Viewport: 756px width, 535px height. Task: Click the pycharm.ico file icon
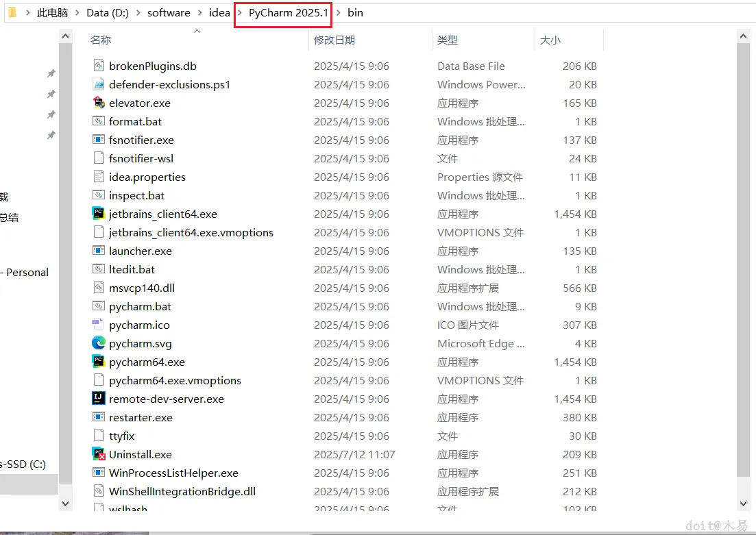(x=99, y=325)
